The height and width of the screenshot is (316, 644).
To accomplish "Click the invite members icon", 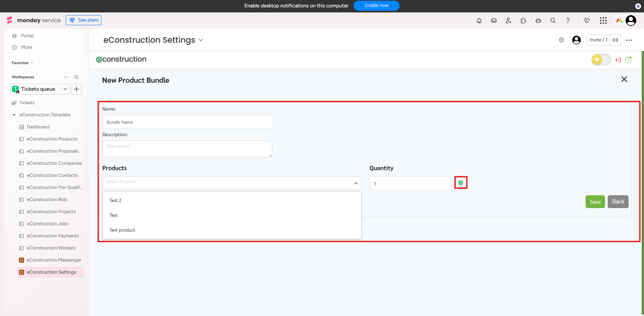I will pos(509,21).
